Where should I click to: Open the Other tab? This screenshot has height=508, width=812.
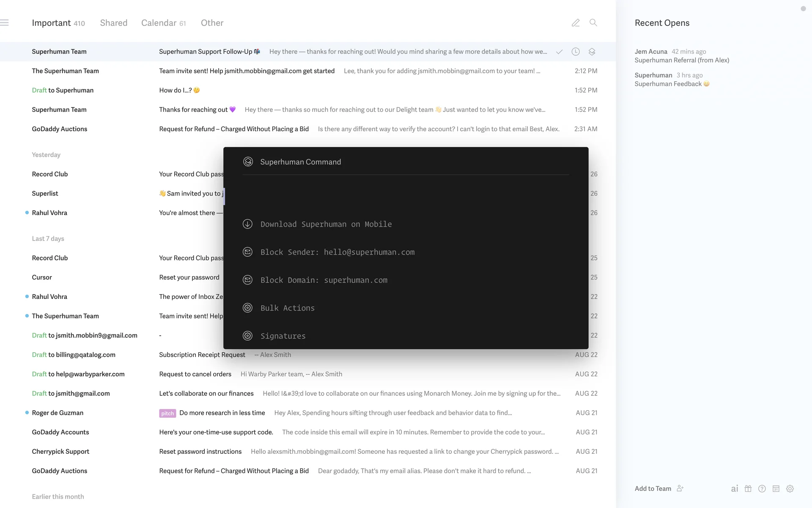[212, 23]
